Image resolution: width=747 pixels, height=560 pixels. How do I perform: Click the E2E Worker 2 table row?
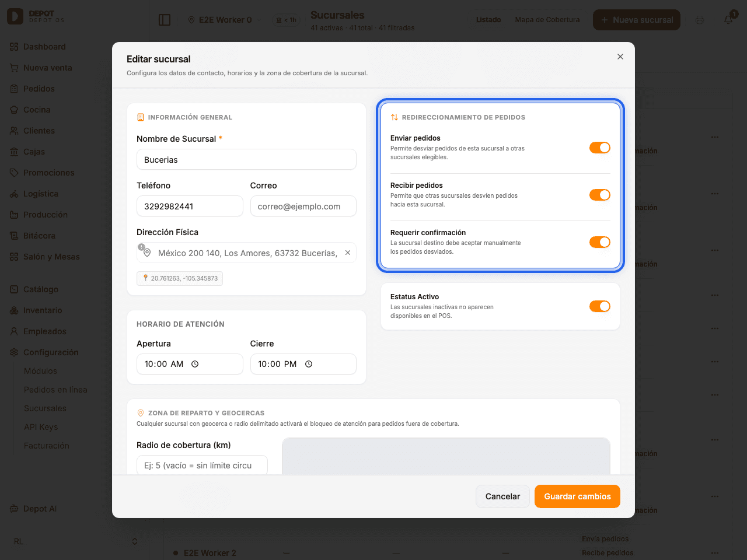(447, 553)
